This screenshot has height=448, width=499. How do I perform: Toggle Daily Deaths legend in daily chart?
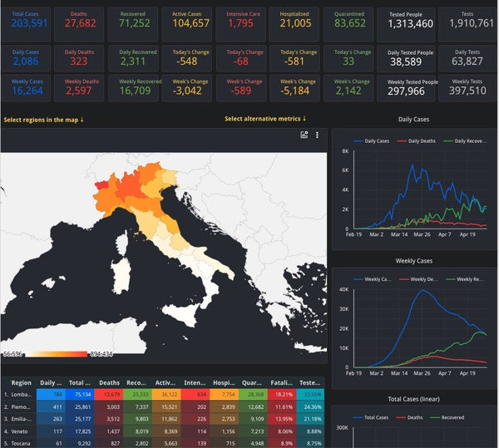tap(417, 140)
